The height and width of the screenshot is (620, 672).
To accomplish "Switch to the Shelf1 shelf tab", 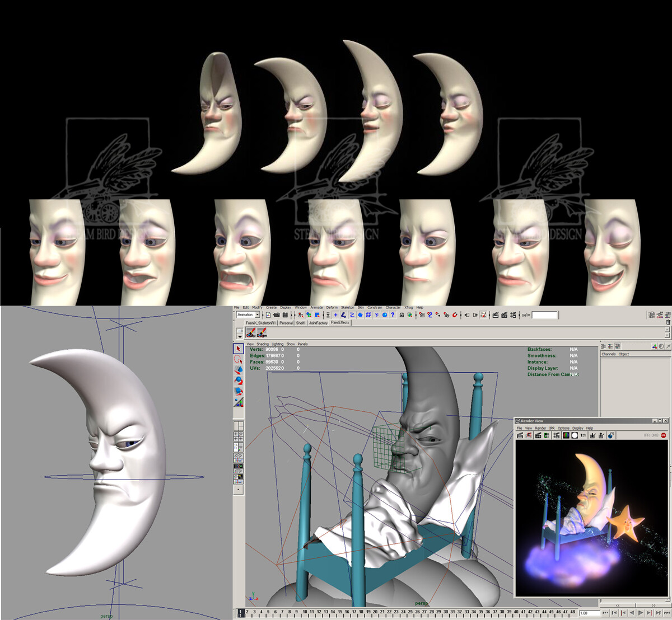I will click(301, 323).
